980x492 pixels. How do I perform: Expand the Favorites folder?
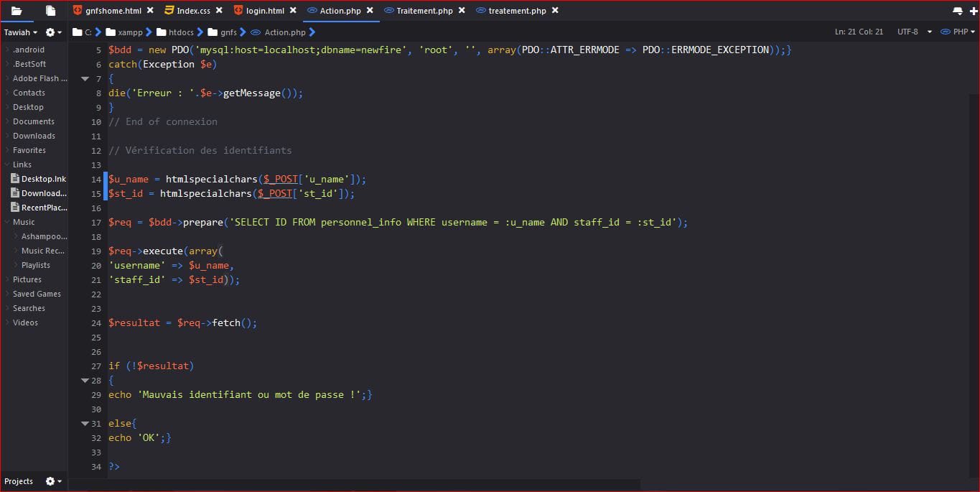tap(7, 150)
